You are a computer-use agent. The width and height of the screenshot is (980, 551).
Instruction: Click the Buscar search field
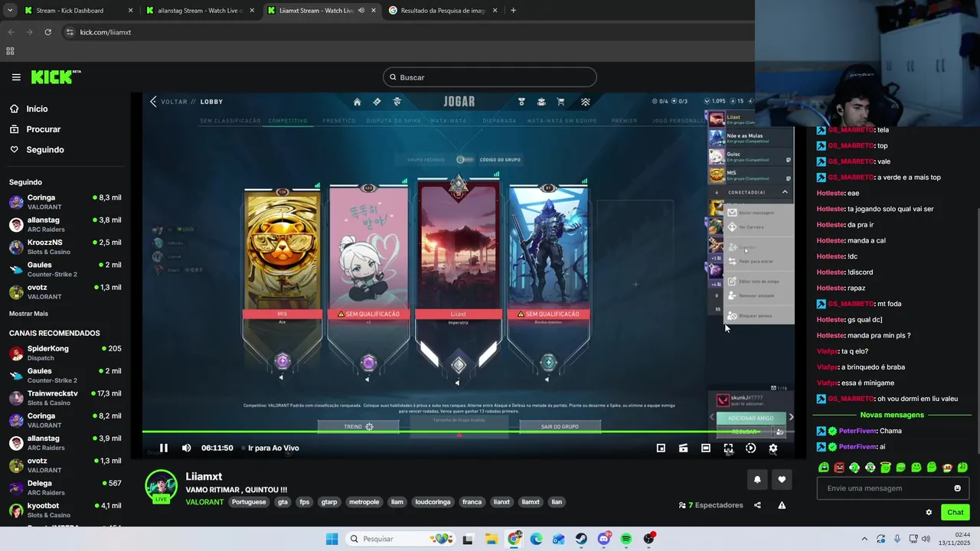490,77
